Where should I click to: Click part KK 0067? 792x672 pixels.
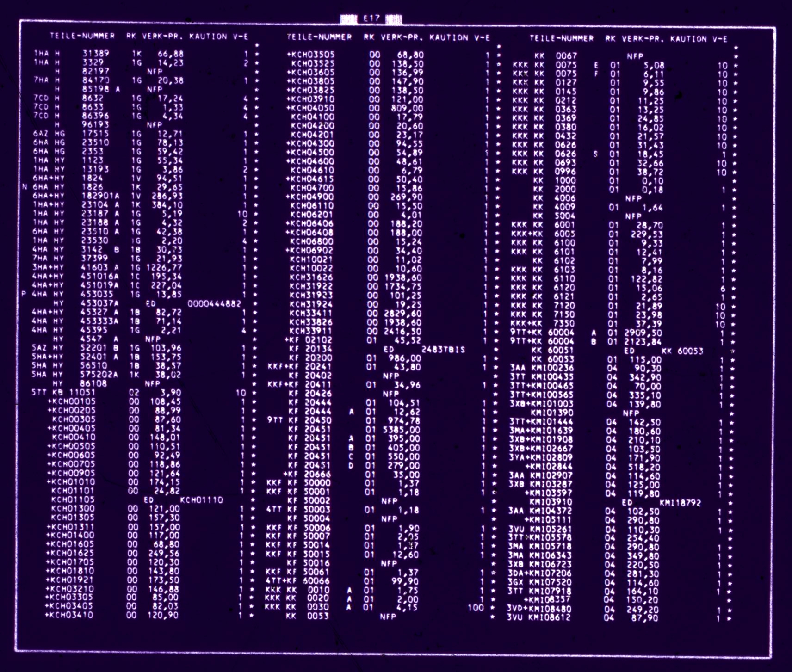[556, 56]
